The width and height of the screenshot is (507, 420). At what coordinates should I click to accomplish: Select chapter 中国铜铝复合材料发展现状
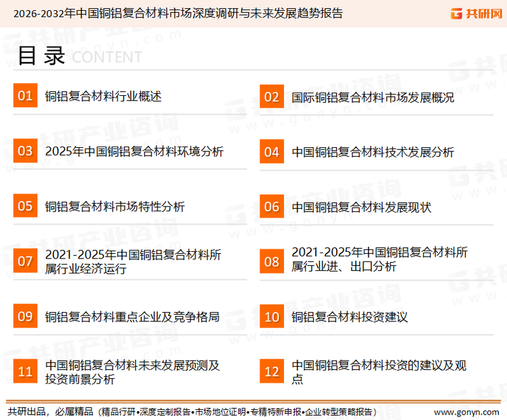[x=361, y=207]
